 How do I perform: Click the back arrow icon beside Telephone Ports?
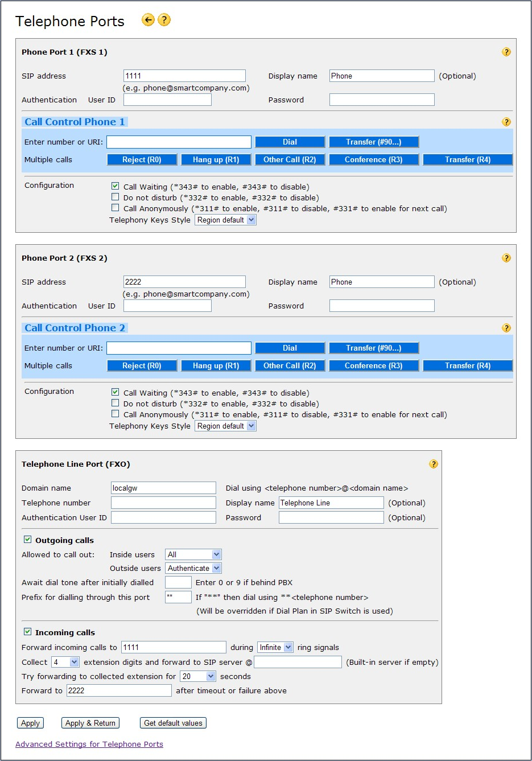click(x=148, y=20)
